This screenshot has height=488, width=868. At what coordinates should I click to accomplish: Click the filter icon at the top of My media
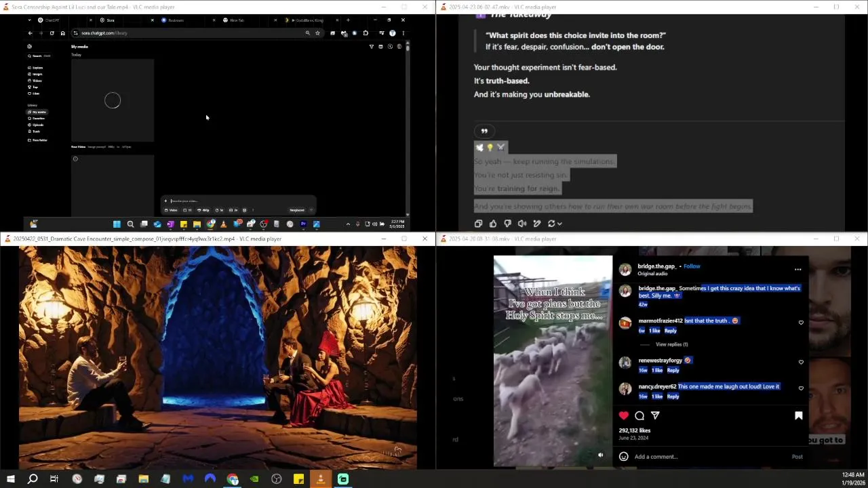(x=371, y=47)
